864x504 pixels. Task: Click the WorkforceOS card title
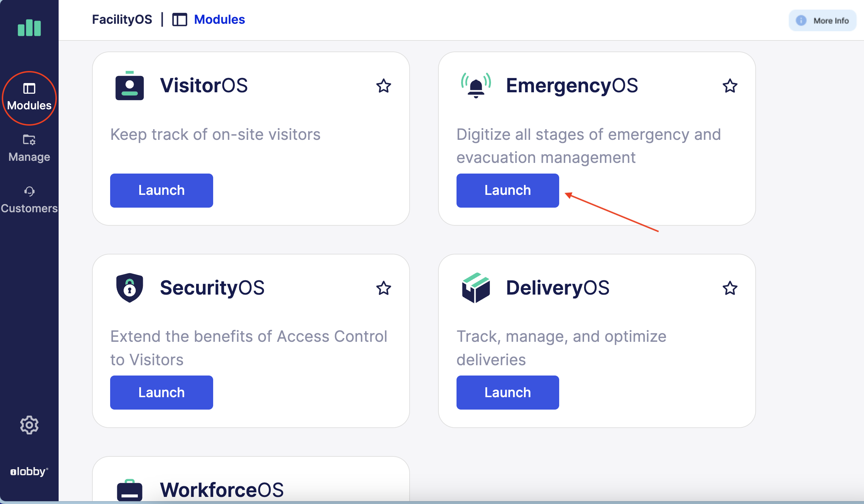point(222,490)
